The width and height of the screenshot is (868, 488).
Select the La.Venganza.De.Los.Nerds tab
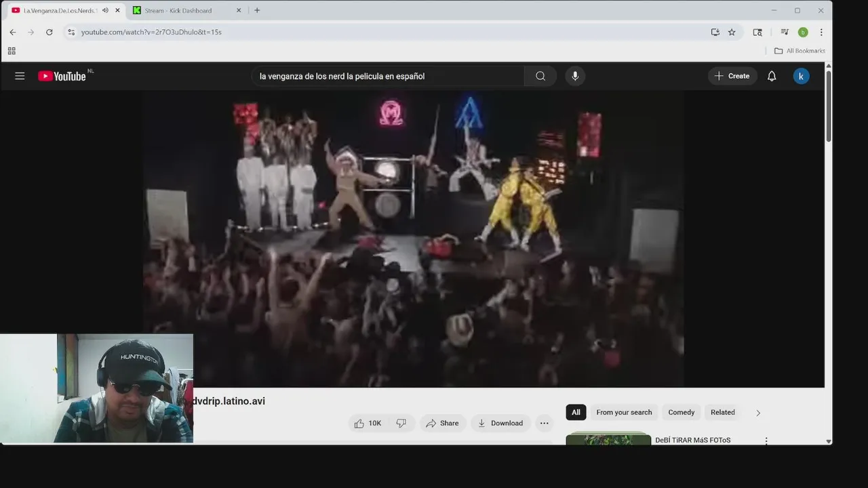(60, 10)
